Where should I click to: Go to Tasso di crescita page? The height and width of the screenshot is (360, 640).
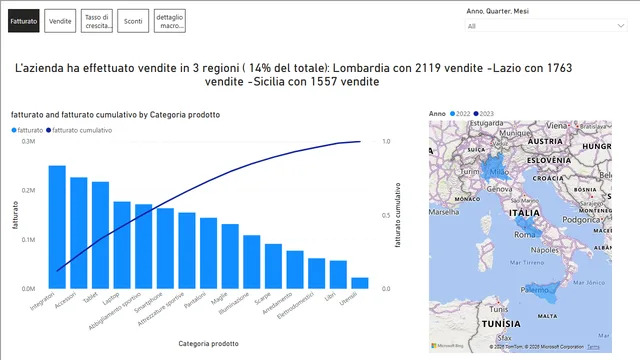click(97, 21)
